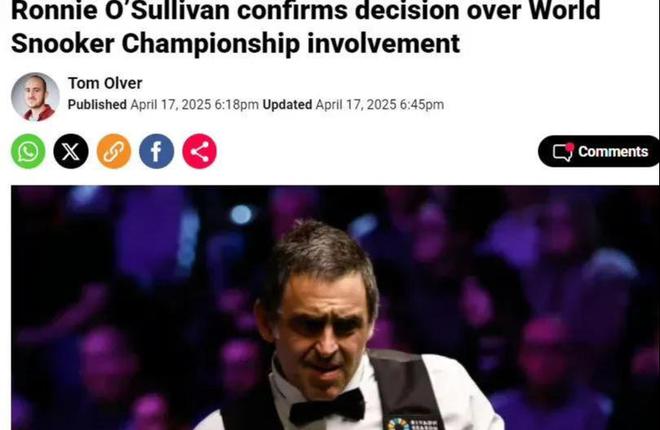Viewport: 660px width, 430px height.
Task: Open the Comments section button
Action: tap(599, 151)
